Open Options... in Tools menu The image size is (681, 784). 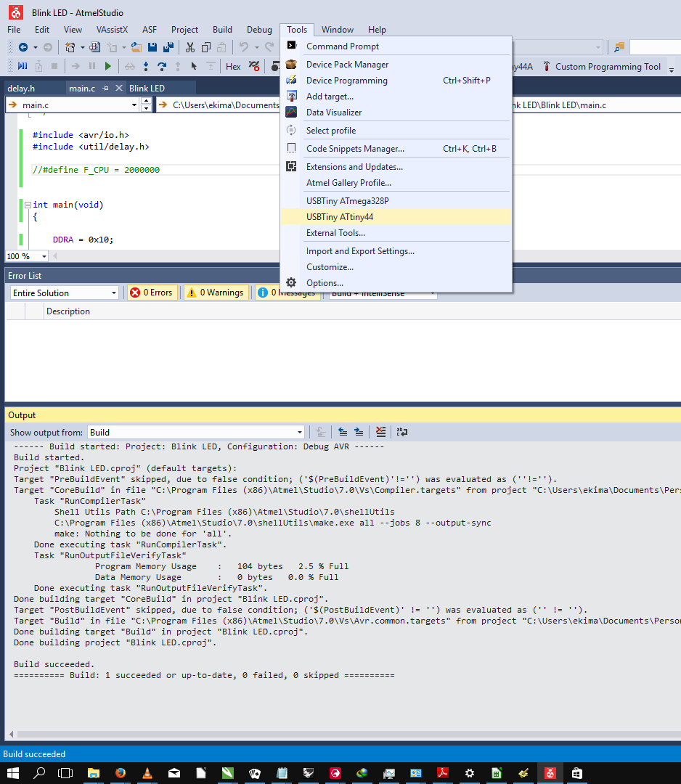(396, 283)
